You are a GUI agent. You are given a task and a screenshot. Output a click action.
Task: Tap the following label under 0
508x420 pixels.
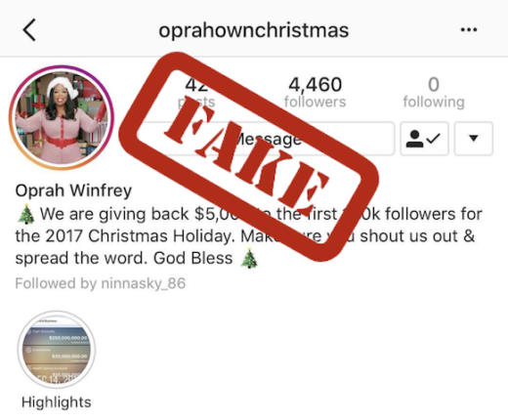click(434, 102)
